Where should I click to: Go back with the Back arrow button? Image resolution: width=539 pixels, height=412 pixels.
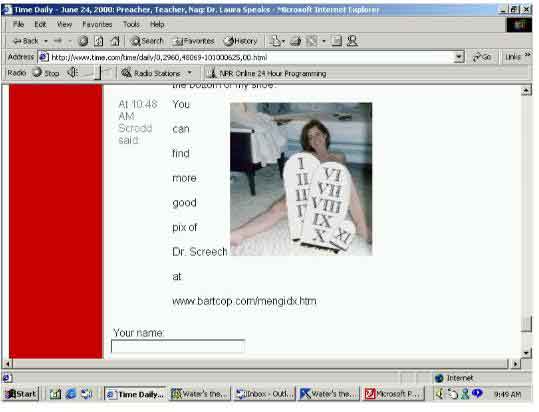(x=25, y=41)
